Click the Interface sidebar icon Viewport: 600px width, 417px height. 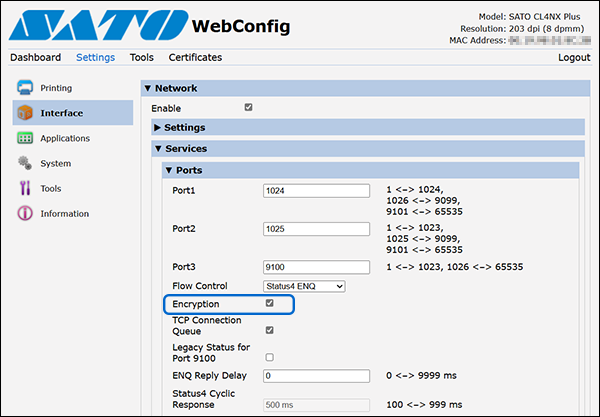point(25,113)
